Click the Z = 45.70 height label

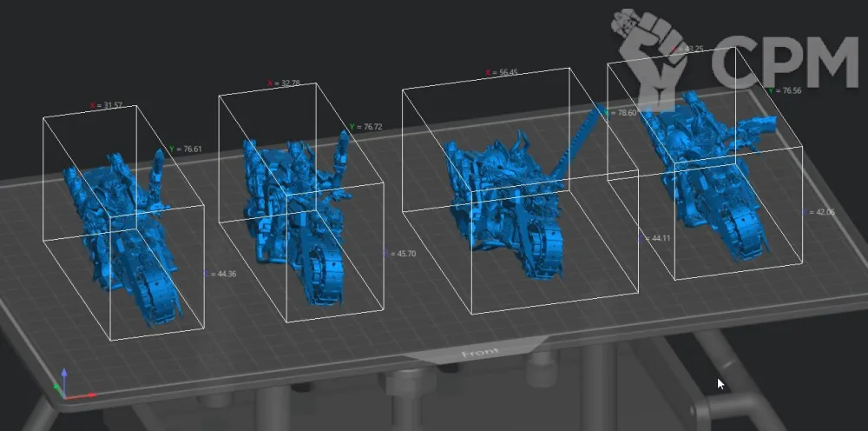pos(399,254)
